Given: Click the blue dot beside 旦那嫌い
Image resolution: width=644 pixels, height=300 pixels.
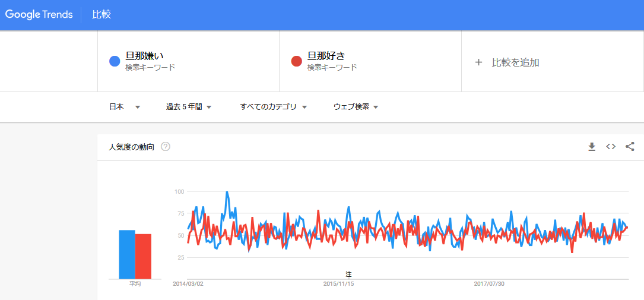Looking at the screenshot, I should pos(115,61).
